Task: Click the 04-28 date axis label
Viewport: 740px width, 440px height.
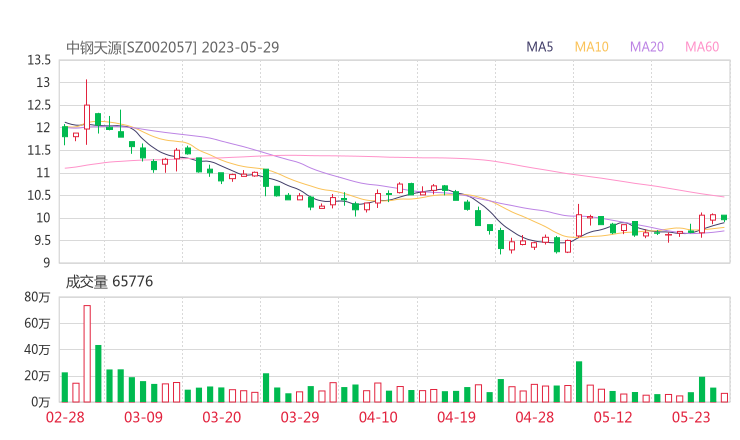Action: click(x=536, y=418)
